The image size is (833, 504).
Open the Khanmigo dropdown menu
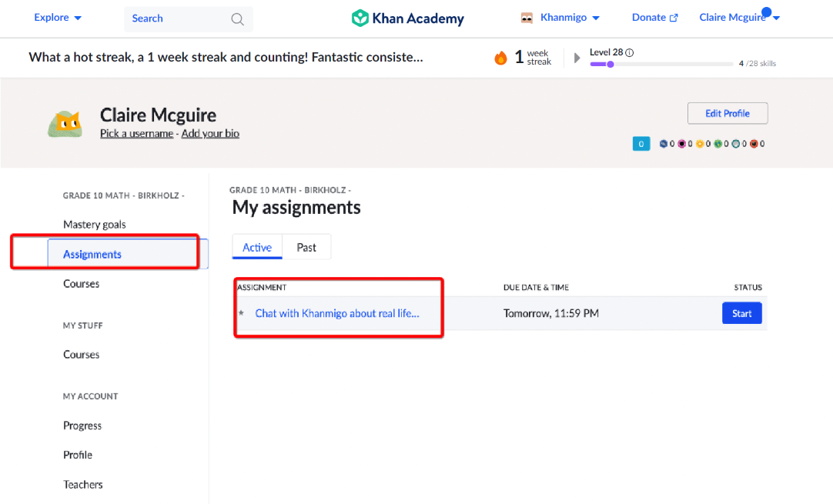[x=570, y=18]
